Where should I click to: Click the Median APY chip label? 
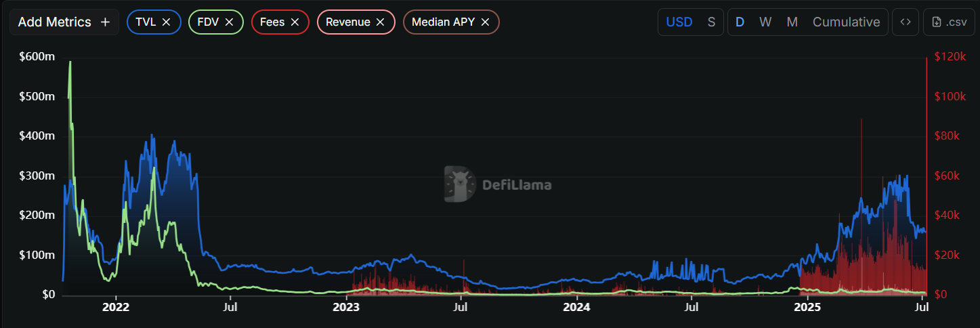point(443,22)
